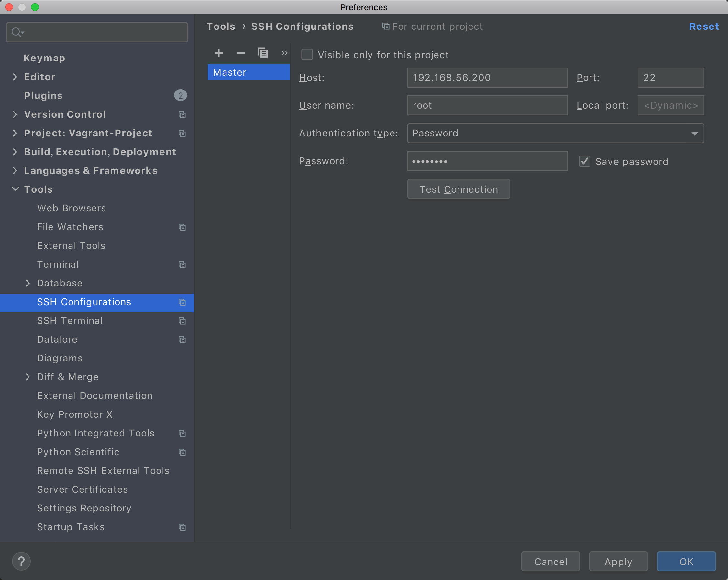
Task: Open help with the question mark icon
Action: [x=21, y=561]
